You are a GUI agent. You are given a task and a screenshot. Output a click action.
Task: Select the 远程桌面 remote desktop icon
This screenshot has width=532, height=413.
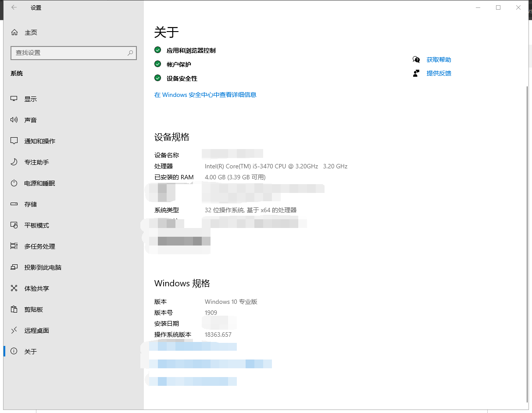coord(14,330)
